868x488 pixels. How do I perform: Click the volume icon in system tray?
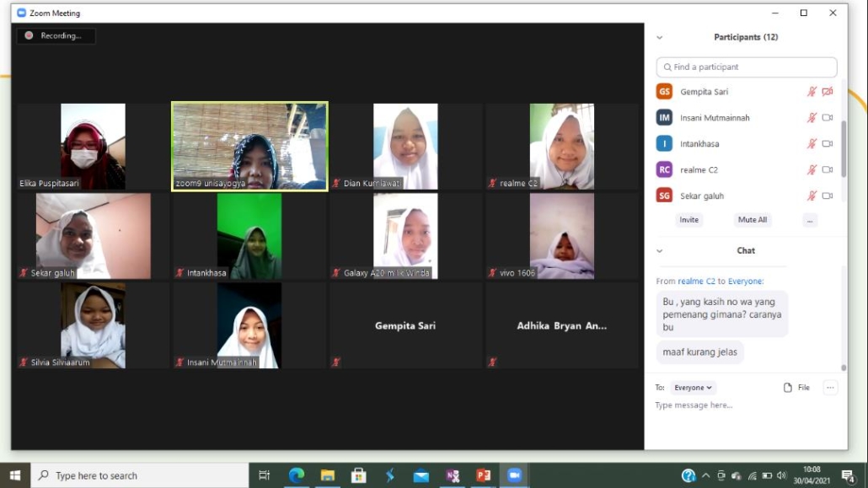782,475
